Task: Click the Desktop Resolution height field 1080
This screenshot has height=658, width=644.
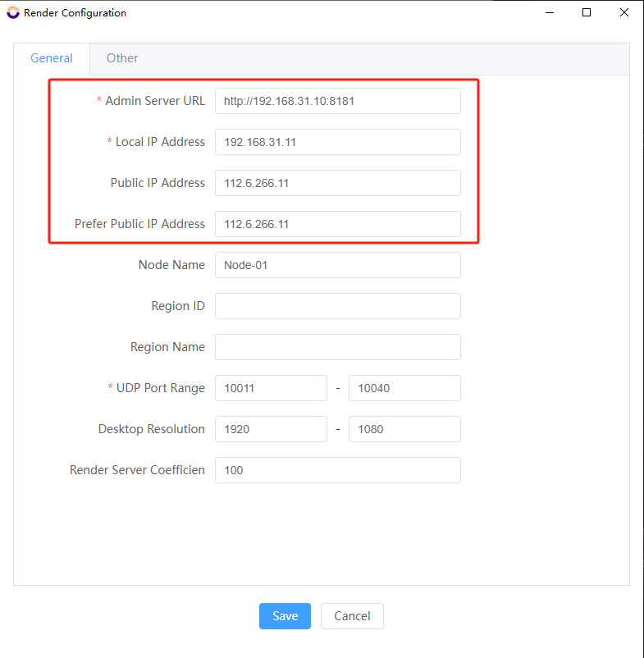Action: click(404, 429)
